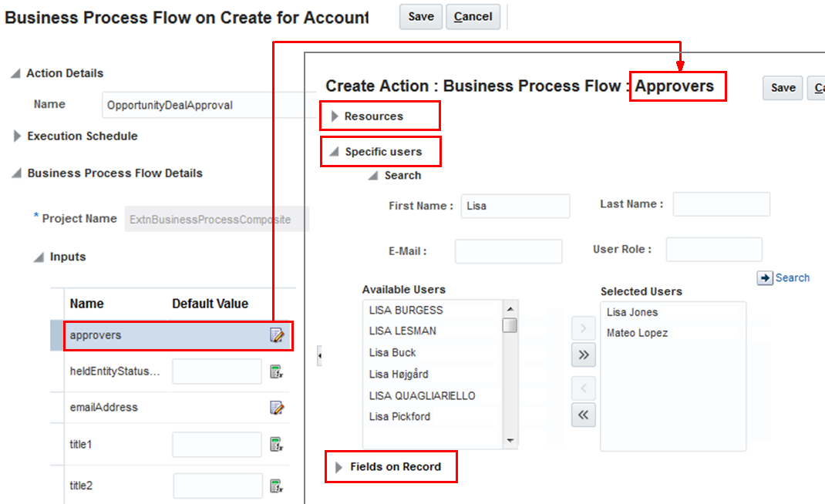Click Save in the Create Action dialog
The height and width of the screenshot is (504, 825).
[x=782, y=88]
